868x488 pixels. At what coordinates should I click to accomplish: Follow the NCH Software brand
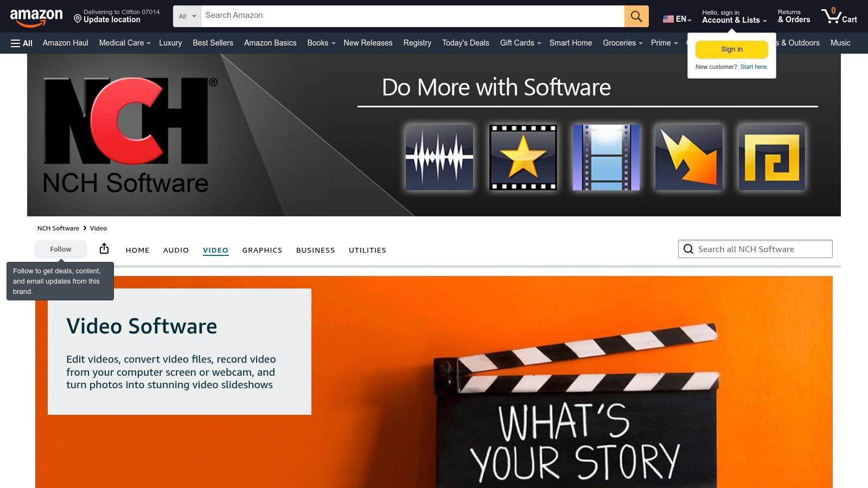click(61, 249)
